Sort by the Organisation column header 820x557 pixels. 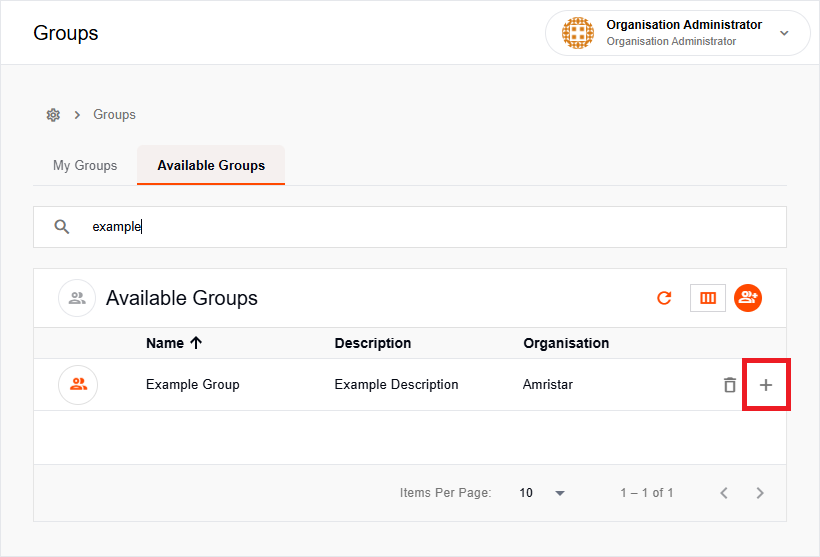[566, 343]
